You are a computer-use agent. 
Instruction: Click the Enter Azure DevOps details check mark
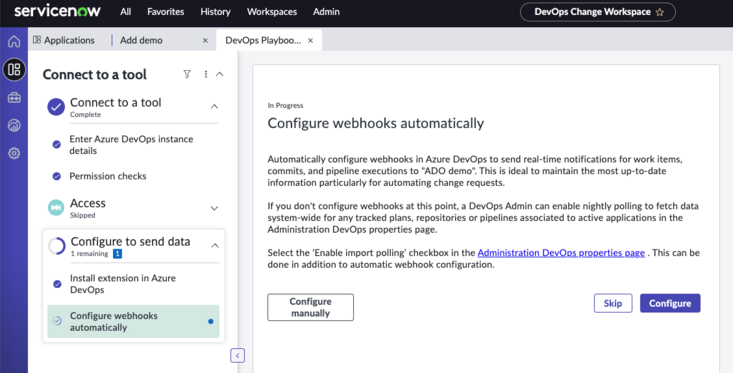57,144
